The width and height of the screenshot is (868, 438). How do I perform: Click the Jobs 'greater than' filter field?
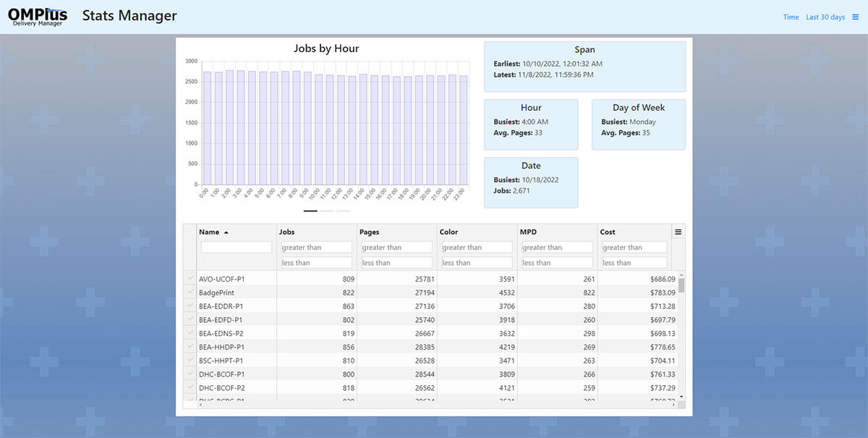316,248
